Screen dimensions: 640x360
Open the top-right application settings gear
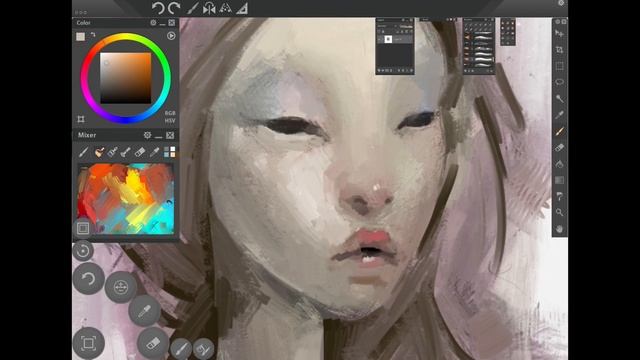(561, 3)
